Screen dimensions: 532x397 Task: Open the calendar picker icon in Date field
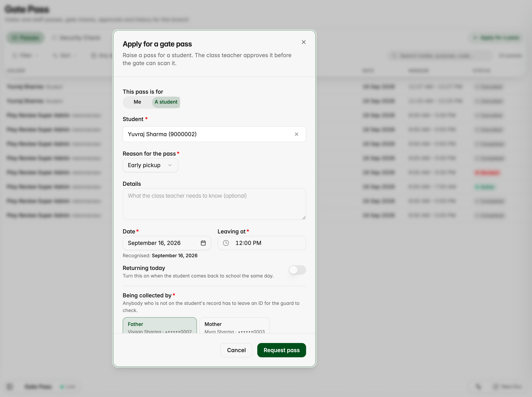pyautogui.click(x=203, y=243)
